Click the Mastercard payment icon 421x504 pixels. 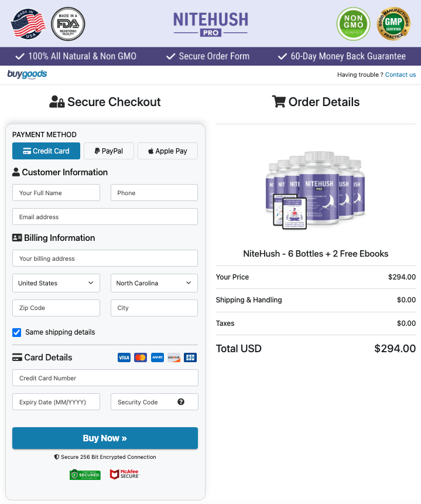pyautogui.click(x=140, y=357)
